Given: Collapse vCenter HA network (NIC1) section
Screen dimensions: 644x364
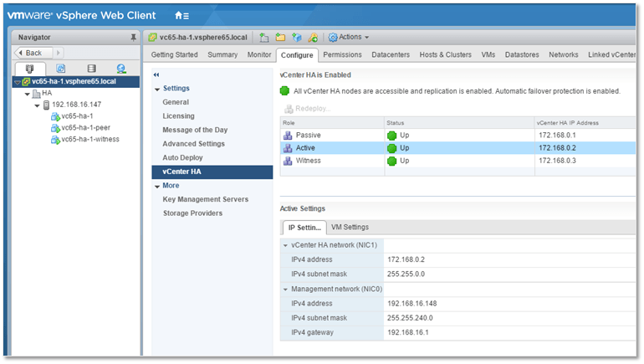Looking at the screenshot, I should [285, 245].
